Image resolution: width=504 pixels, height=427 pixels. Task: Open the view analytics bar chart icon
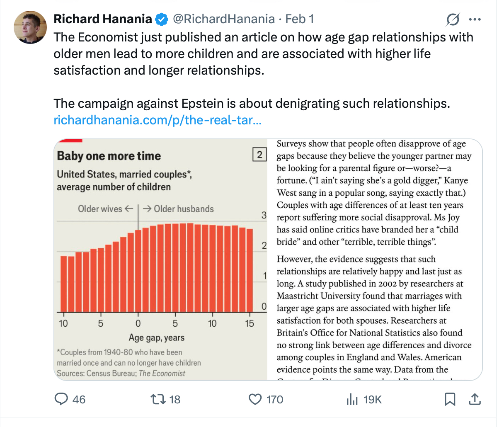tap(351, 399)
